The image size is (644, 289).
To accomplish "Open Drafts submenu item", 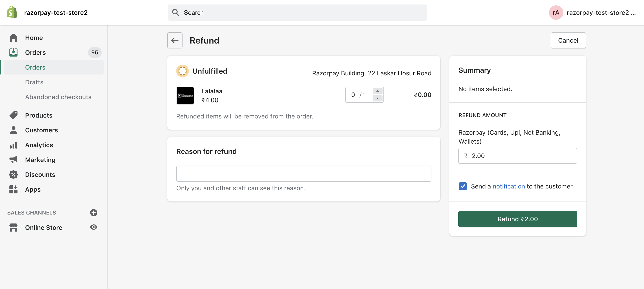I will click(34, 82).
